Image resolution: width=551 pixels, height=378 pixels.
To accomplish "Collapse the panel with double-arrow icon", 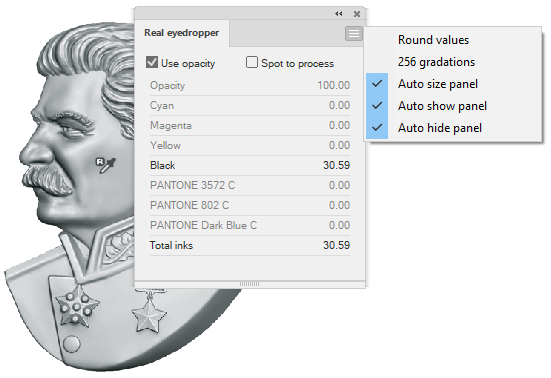I will 339,14.
